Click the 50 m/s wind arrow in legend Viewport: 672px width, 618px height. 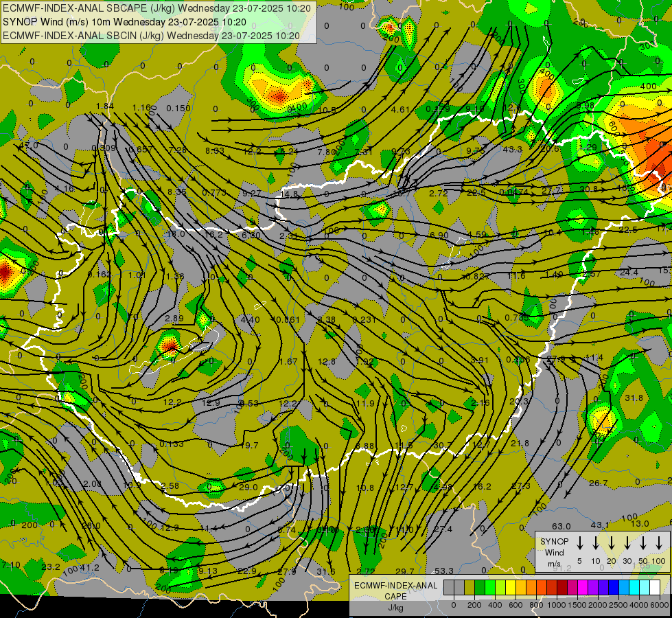pos(643,543)
